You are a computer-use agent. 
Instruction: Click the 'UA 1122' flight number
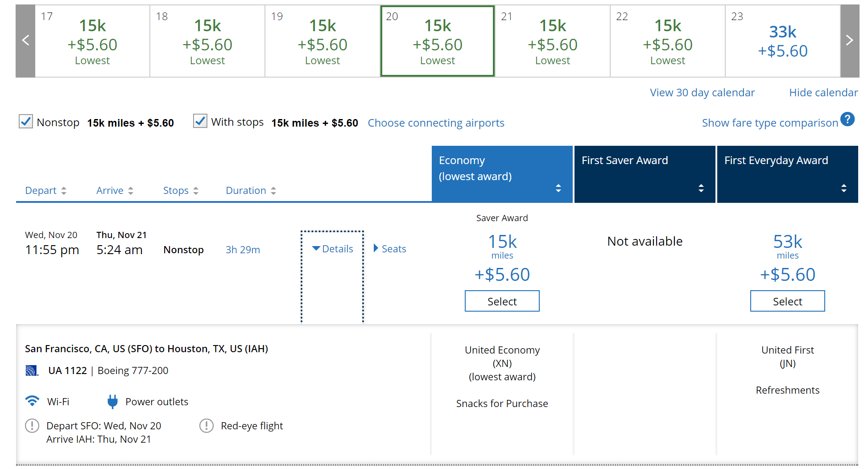tap(67, 370)
